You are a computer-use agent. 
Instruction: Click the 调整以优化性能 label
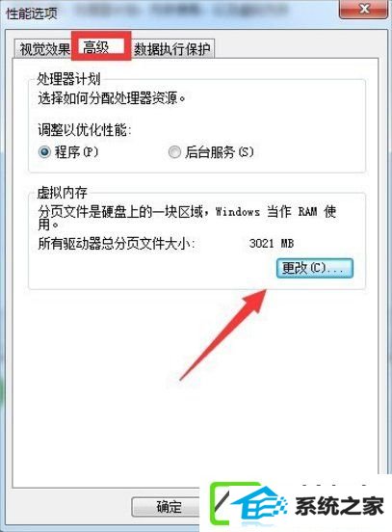85,129
